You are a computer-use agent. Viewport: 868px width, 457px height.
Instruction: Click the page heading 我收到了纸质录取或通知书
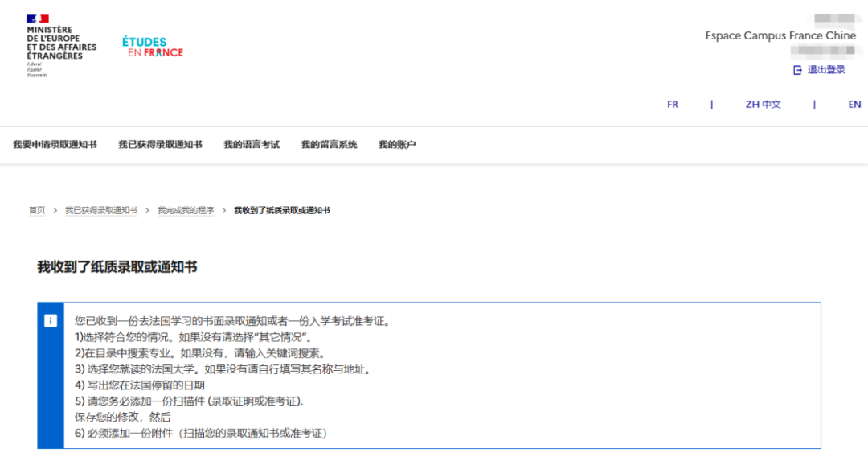coord(117,267)
